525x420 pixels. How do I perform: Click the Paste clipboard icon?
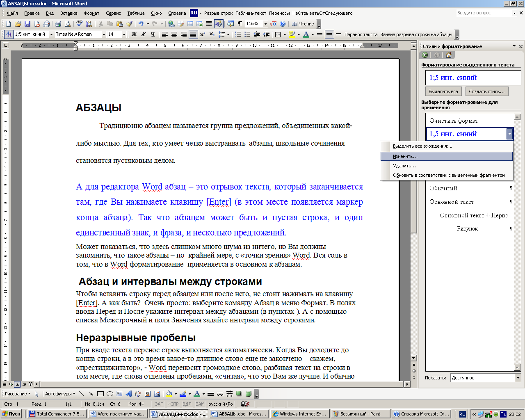click(120, 24)
